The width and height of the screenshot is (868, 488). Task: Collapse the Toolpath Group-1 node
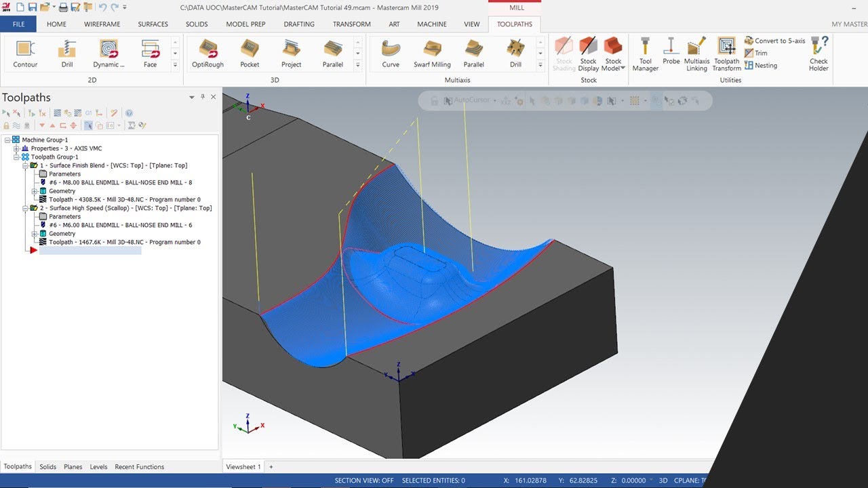click(x=16, y=157)
